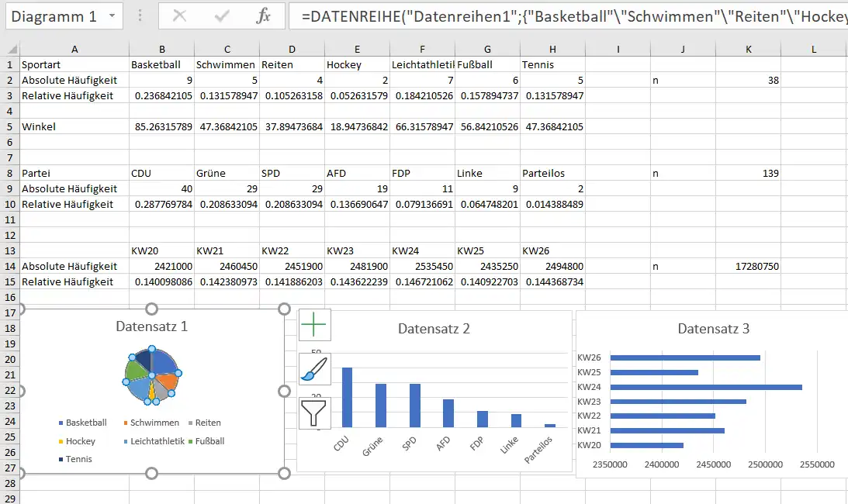Open the Insert Function fx dialog
The width and height of the screenshot is (848, 504).
pyautogui.click(x=264, y=16)
